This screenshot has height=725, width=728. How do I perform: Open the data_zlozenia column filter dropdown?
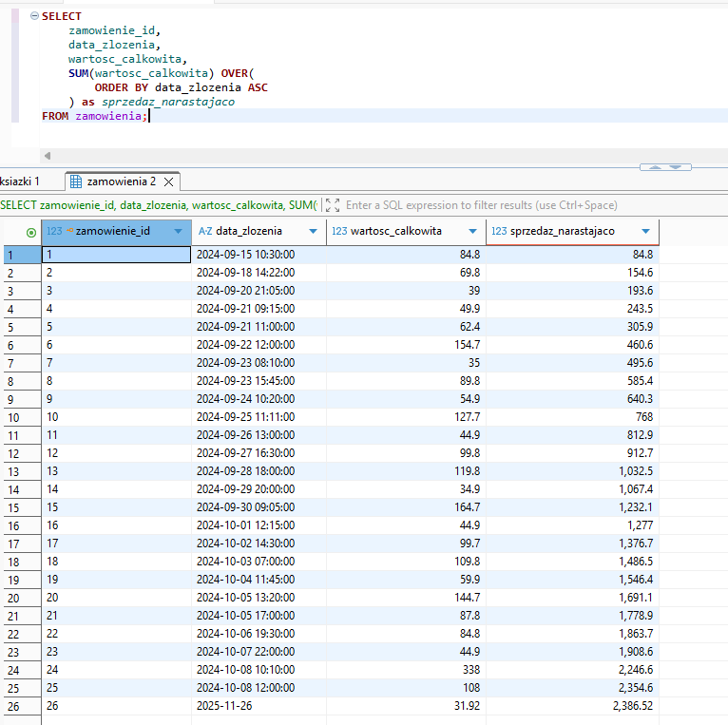pyautogui.click(x=315, y=231)
